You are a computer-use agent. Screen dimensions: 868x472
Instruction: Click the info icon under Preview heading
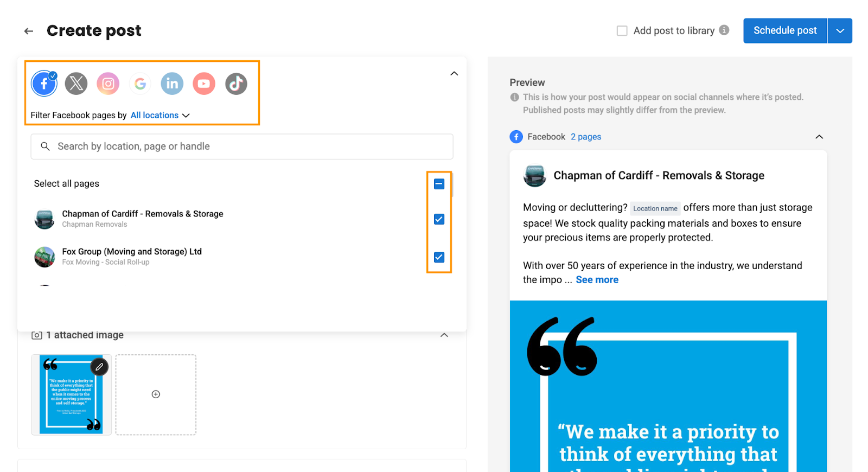(515, 97)
